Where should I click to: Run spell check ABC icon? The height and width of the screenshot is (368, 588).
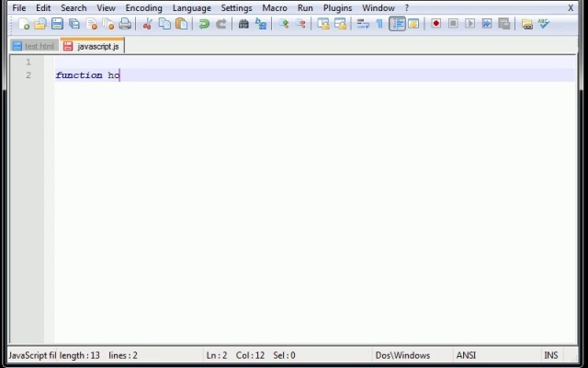544,24
